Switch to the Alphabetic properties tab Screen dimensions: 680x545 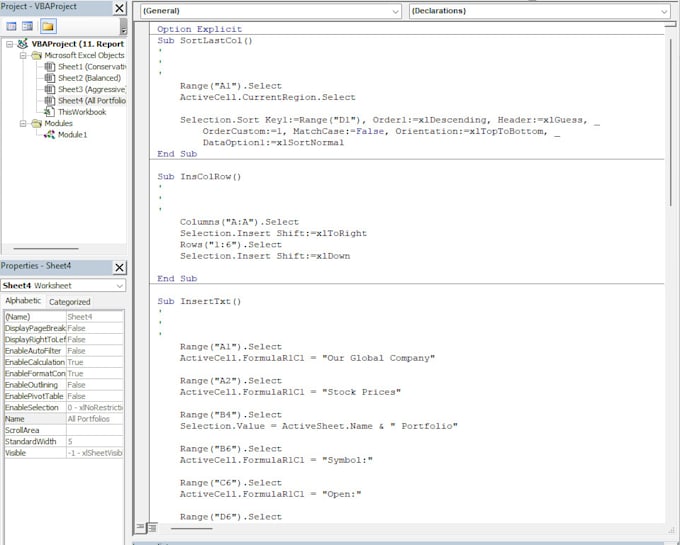[23, 301]
